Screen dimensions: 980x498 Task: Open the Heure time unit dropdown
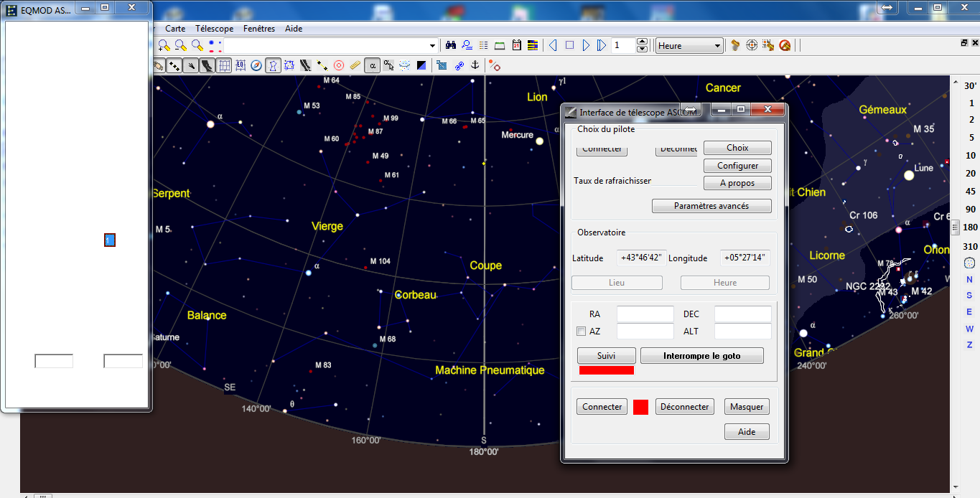[x=689, y=45]
